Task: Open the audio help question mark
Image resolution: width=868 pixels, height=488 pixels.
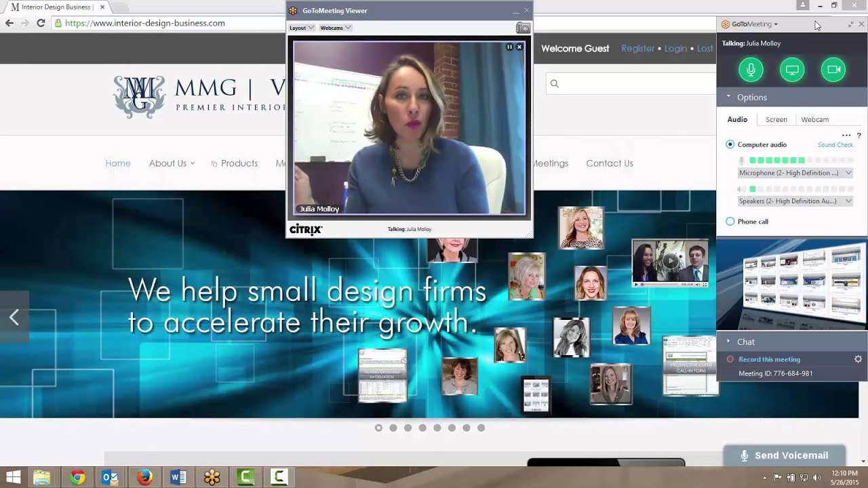Action: 859,136
